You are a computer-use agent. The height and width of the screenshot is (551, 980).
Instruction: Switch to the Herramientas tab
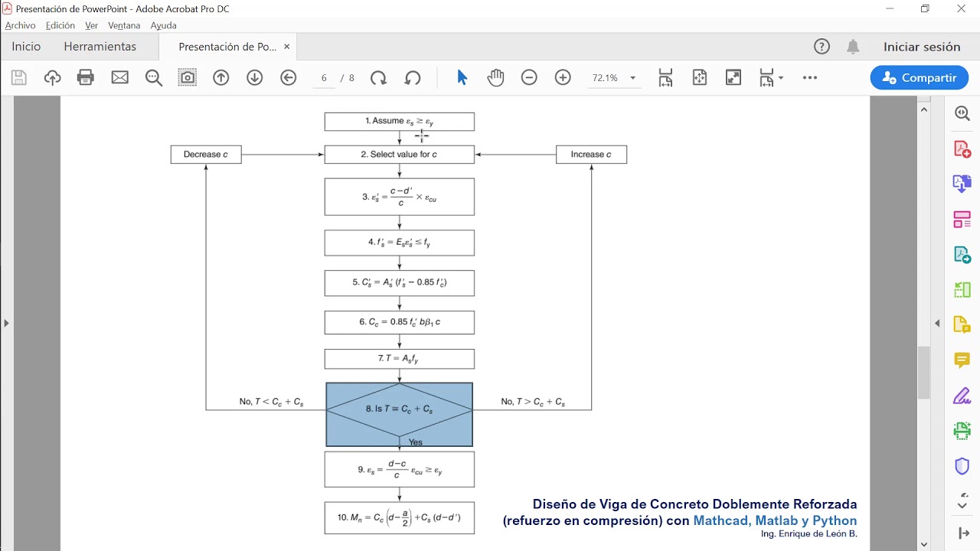[x=100, y=47]
